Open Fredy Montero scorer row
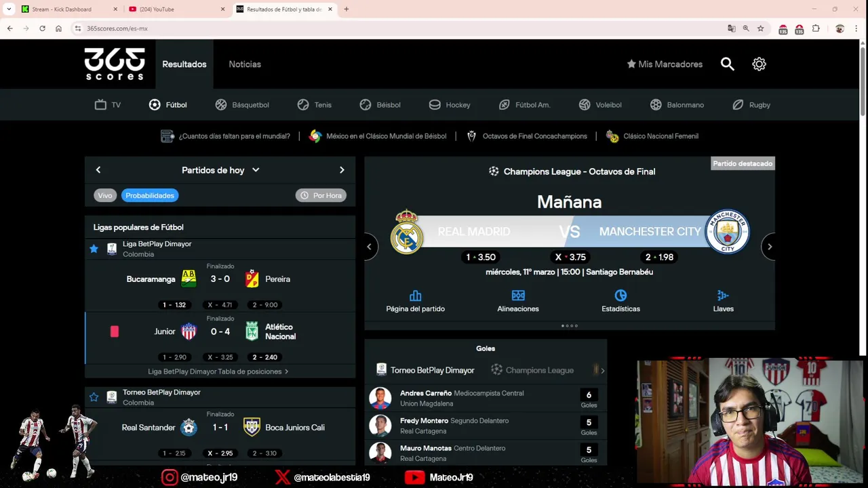868x488 pixels. (x=486, y=426)
